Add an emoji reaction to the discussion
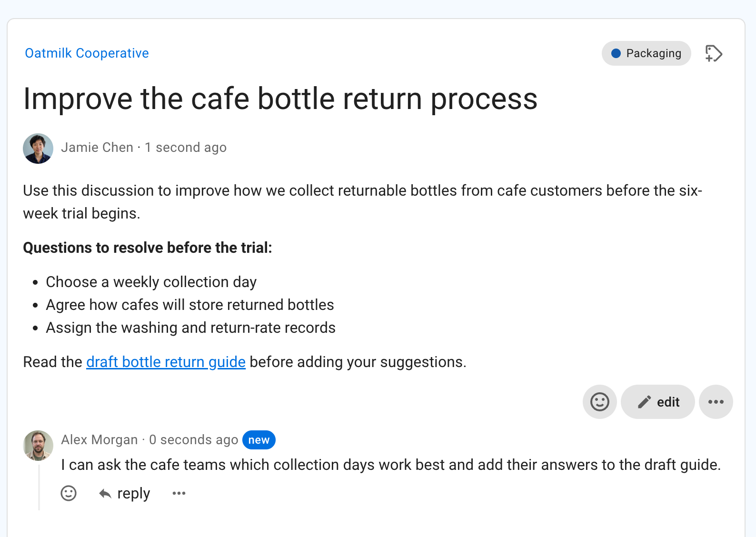Viewport: 756px width, 537px height. [x=600, y=402]
